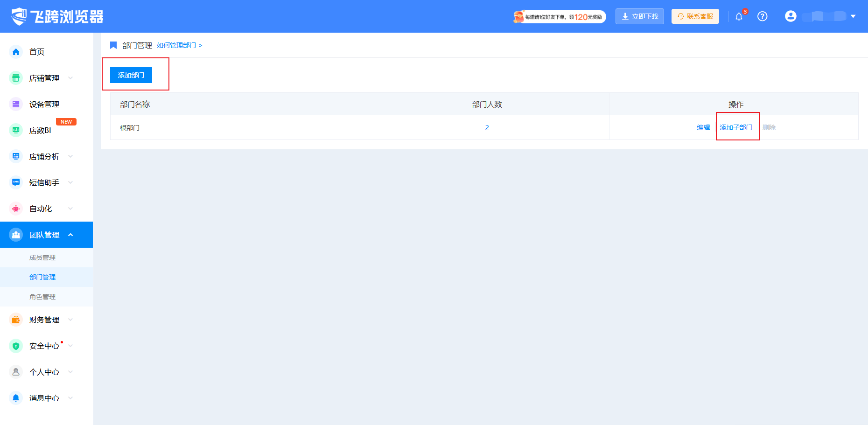
Task: Open the home icon for 首页
Action: pos(16,52)
